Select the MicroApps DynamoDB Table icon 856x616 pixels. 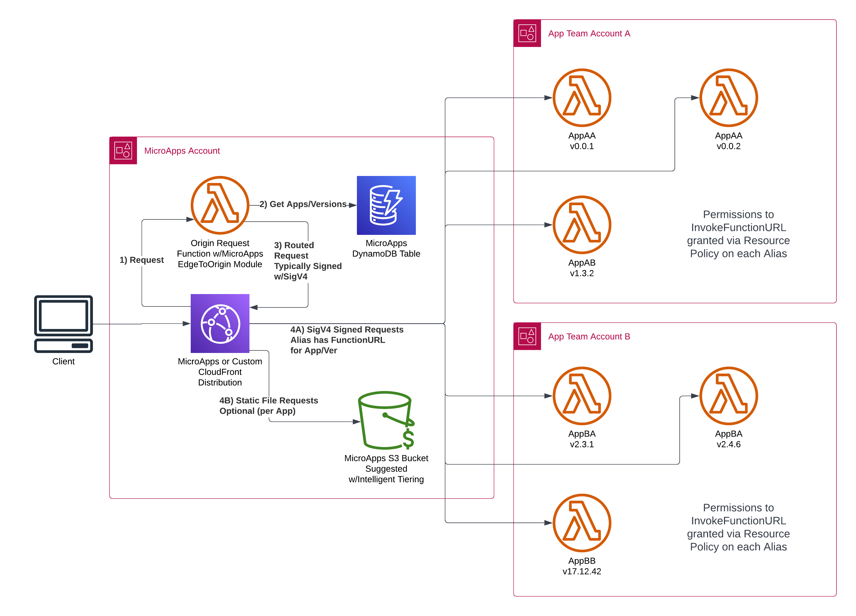pyautogui.click(x=386, y=205)
